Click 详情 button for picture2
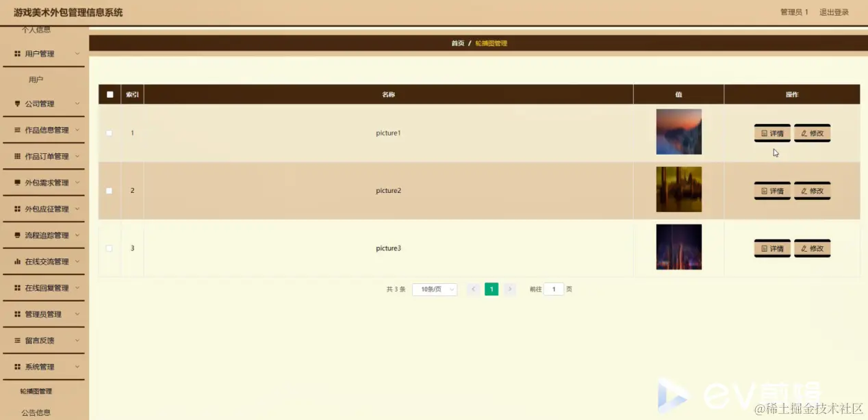This screenshot has height=420, width=868. 772,191
